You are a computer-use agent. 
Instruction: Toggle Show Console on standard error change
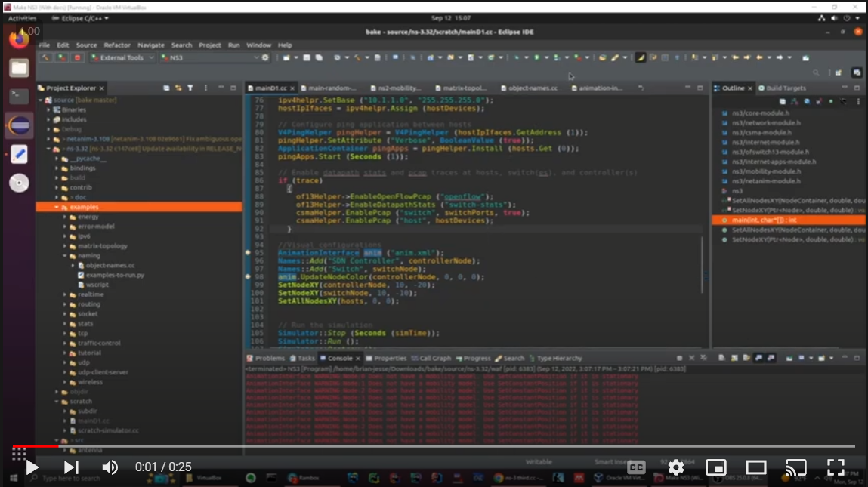click(771, 358)
